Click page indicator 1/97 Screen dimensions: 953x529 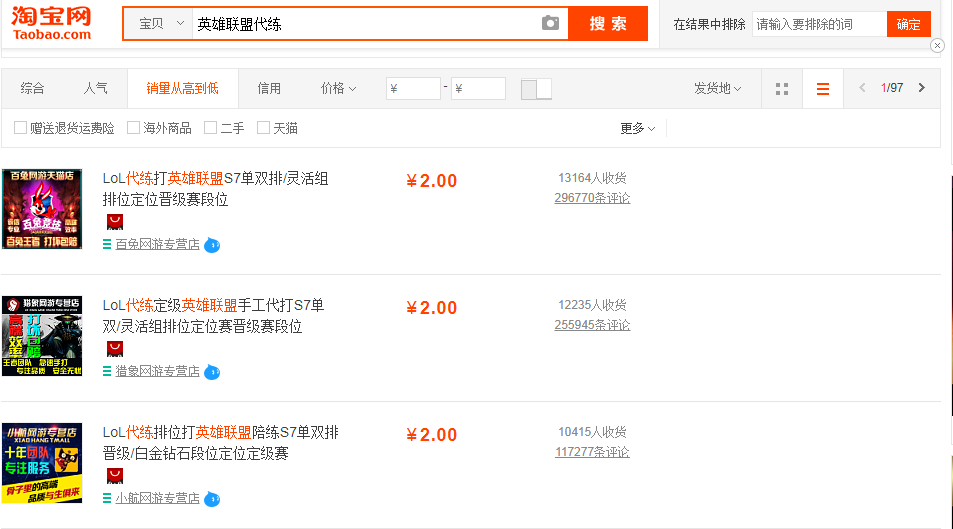pos(892,88)
